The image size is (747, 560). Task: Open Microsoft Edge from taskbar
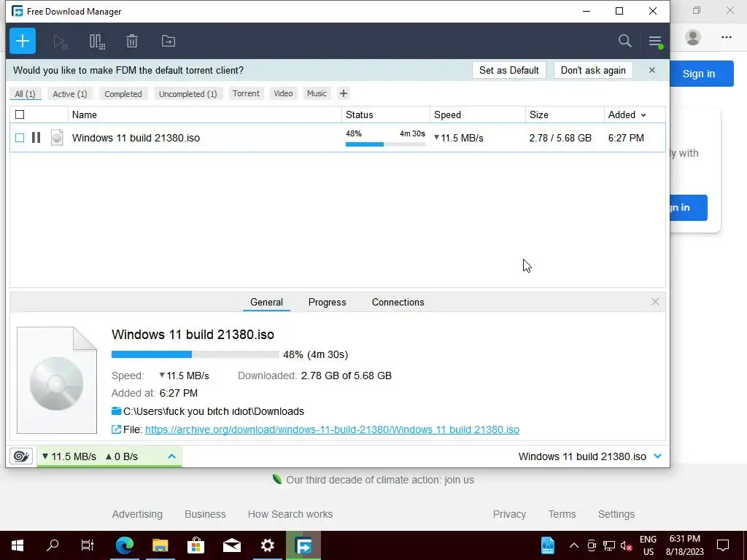pyautogui.click(x=125, y=545)
